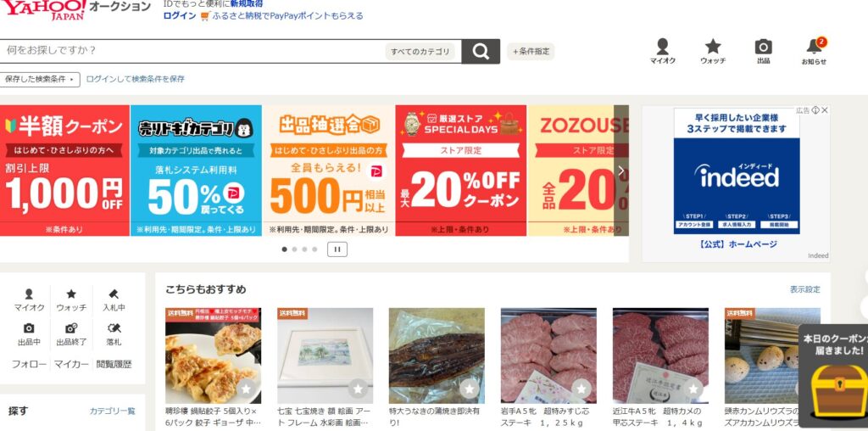Viewport: 868px width, 431px height.
Task: Click the 出品 camera icon in header
Action: point(764,52)
